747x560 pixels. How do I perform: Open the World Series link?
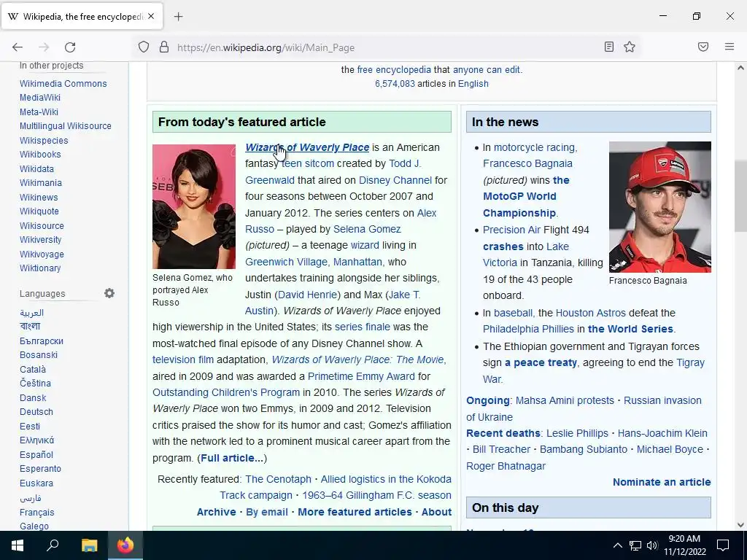(x=630, y=329)
